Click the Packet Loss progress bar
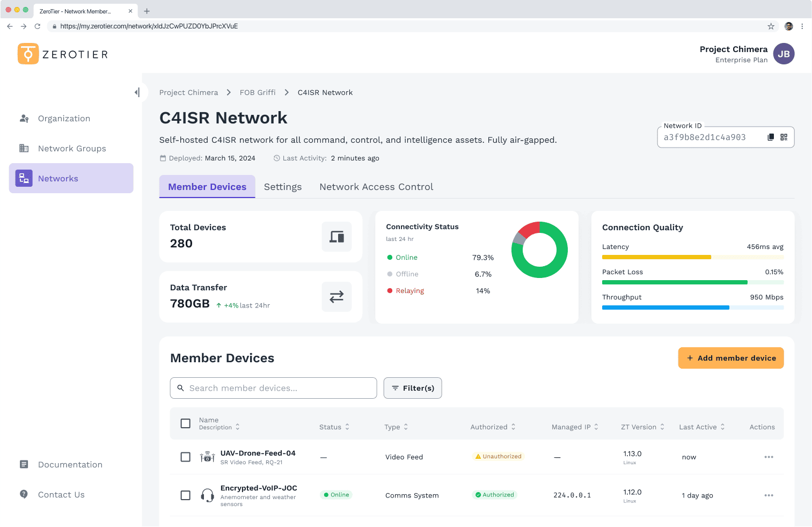 [x=693, y=282]
